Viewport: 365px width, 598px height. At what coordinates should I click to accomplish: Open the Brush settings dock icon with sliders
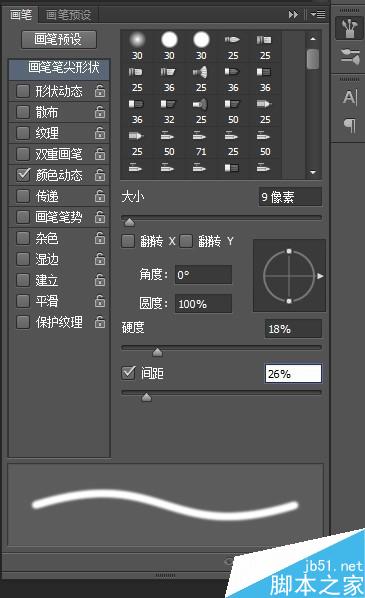[x=349, y=56]
